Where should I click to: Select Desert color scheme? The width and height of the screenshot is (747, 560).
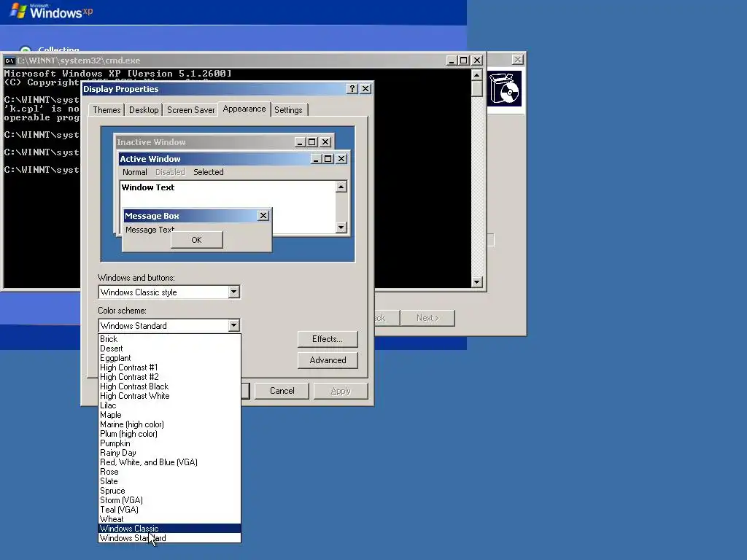click(x=169, y=349)
